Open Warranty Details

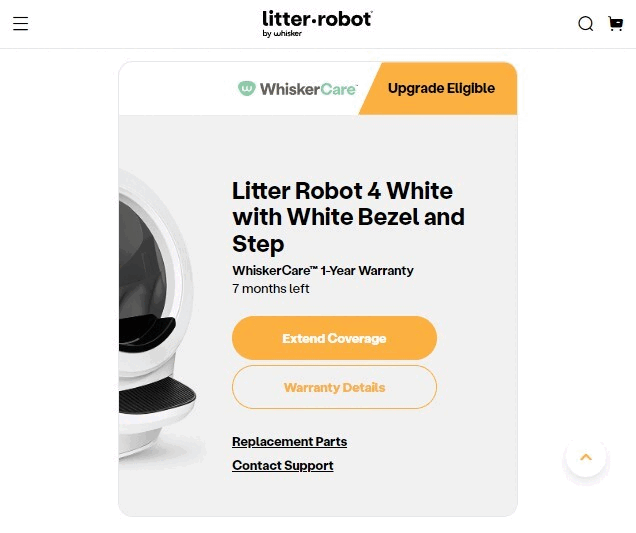click(x=334, y=387)
